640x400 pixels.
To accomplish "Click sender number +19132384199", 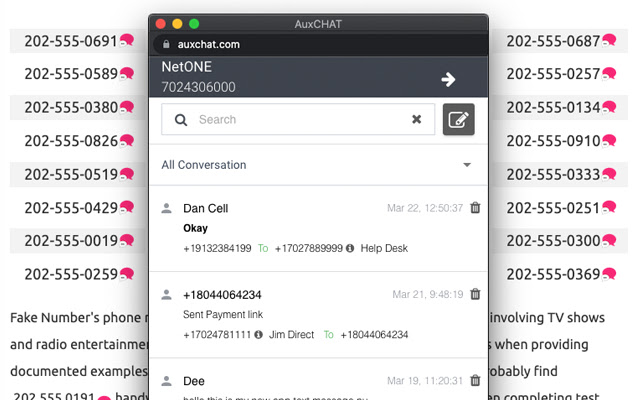I will point(217,248).
